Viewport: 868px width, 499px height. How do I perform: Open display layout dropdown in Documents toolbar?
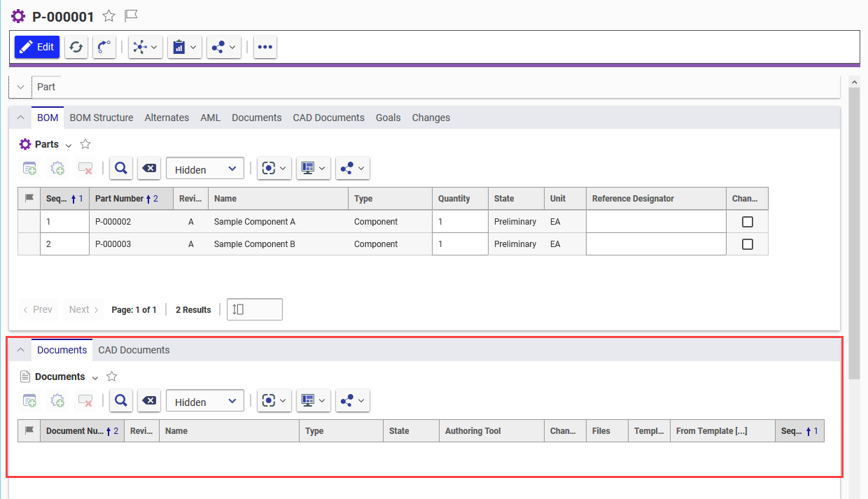314,400
